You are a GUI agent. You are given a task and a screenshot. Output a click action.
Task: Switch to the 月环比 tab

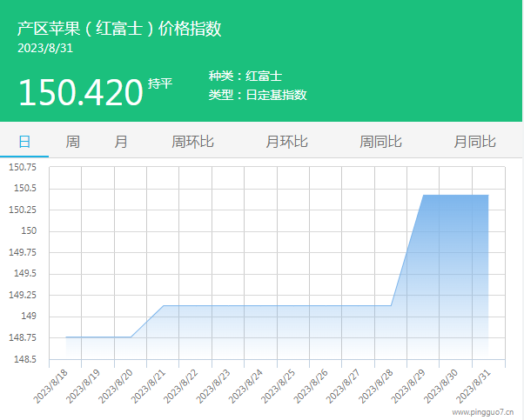[x=286, y=141]
